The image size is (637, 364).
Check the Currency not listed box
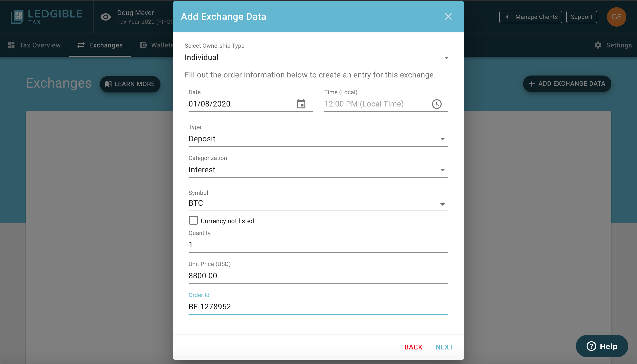click(193, 220)
